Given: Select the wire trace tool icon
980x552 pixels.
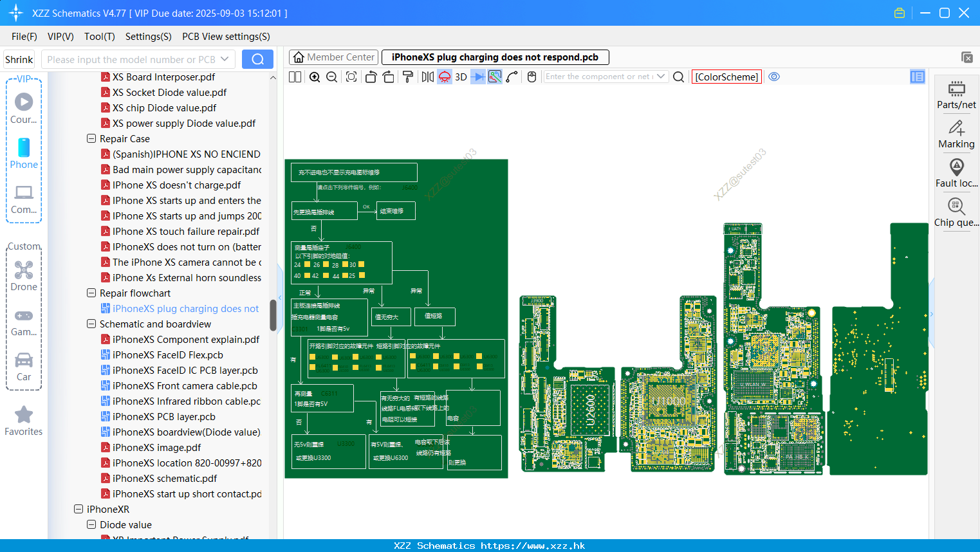Looking at the screenshot, I should pyautogui.click(x=512, y=77).
